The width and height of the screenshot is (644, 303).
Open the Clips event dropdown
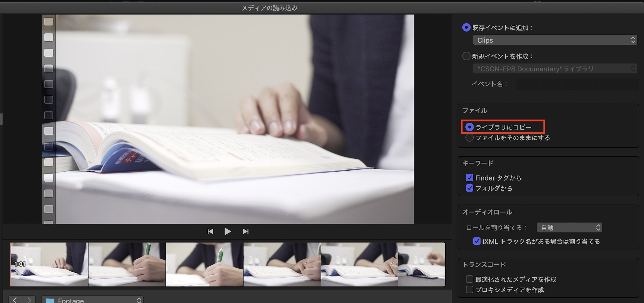(555, 40)
